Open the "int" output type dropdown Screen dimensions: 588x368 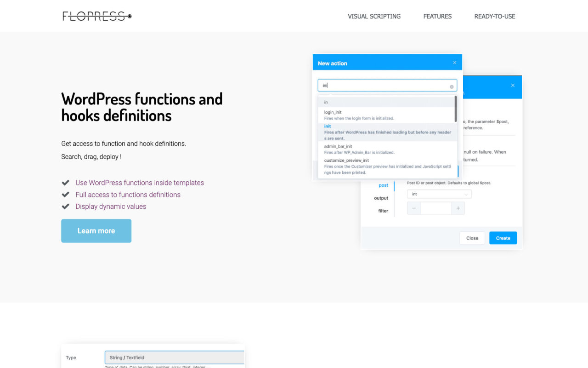[x=439, y=194]
